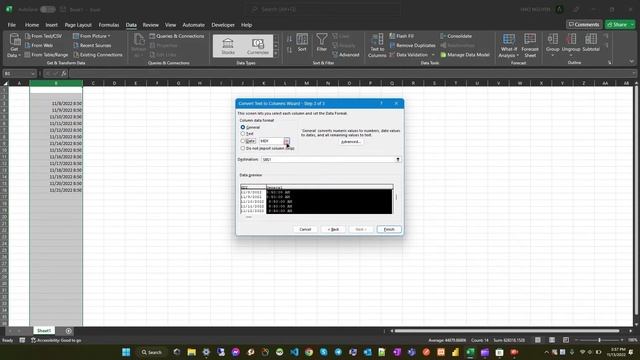Toggle the AutoSave switch
640x360 pixels.
[x=48, y=9]
